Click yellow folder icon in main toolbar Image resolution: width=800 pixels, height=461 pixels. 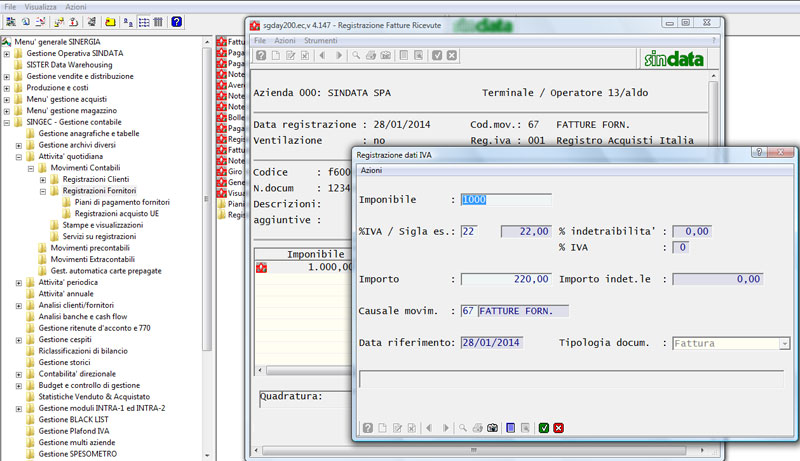(110, 22)
